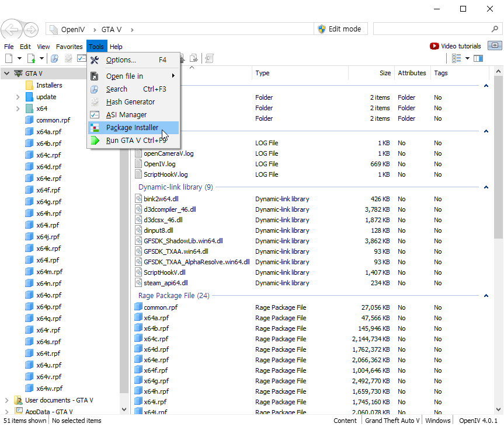The image size is (504, 427).
Task: Click the scroll-shaped extract toolbar icon
Action: (x=209, y=58)
